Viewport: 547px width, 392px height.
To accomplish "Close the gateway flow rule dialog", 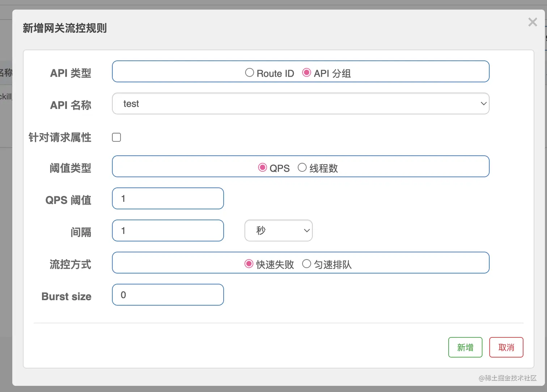I will pos(533,22).
